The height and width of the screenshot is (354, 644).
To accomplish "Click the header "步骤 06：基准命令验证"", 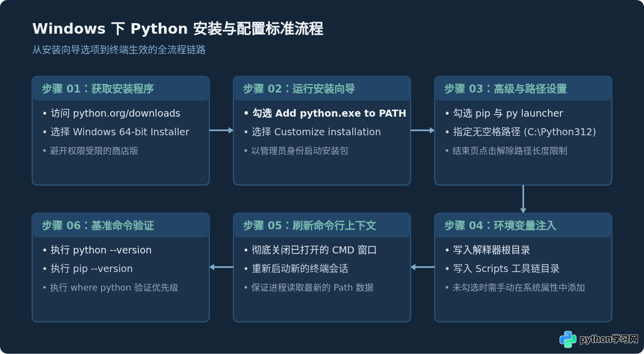I will point(98,226).
